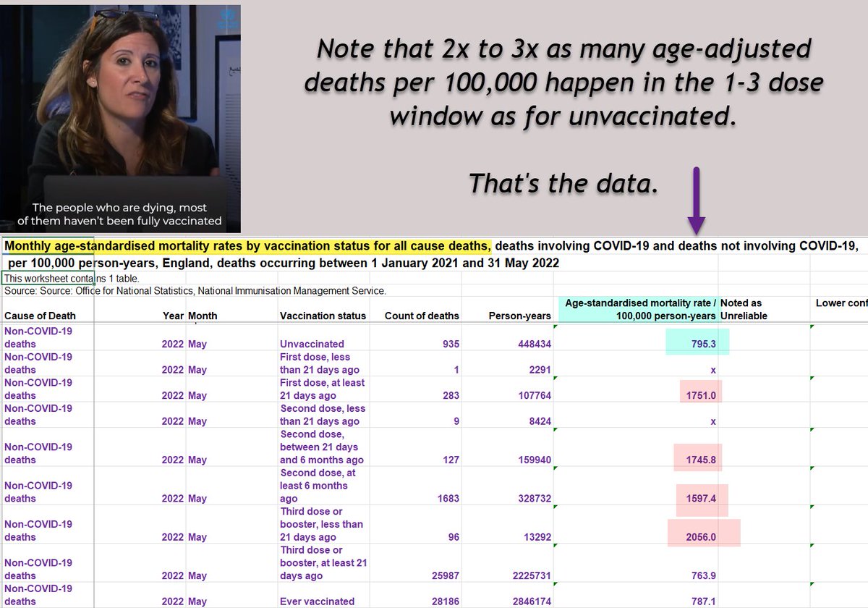Select the mortality rate cell 1751.0

tap(701, 395)
